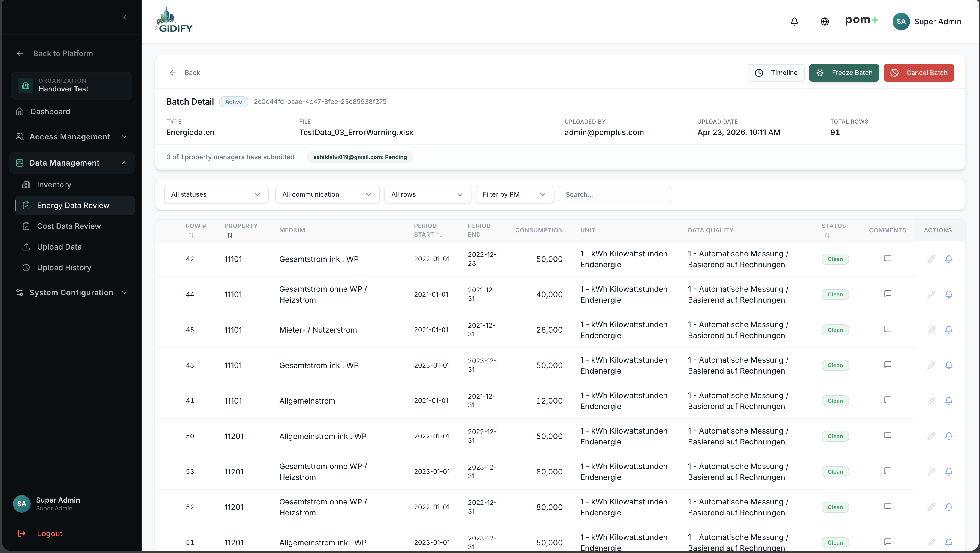The height and width of the screenshot is (553, 980).
Task: Click the reminder bell for row 41
Action: [x=949, y=401]
